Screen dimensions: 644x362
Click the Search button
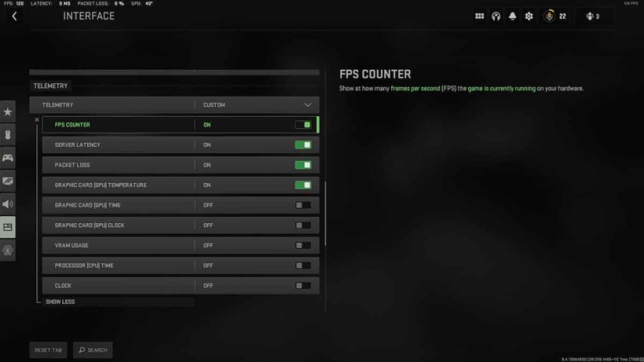point(93,350)
